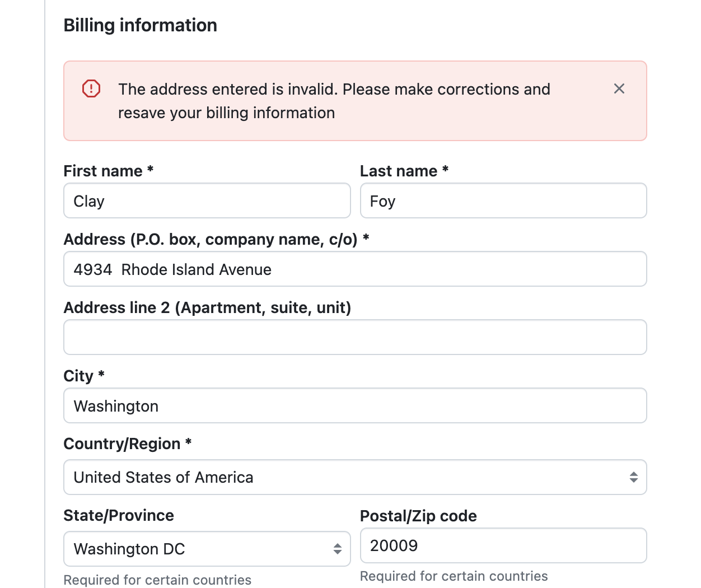
Task: Click the invalid address error message text
Action: point(334,101)
